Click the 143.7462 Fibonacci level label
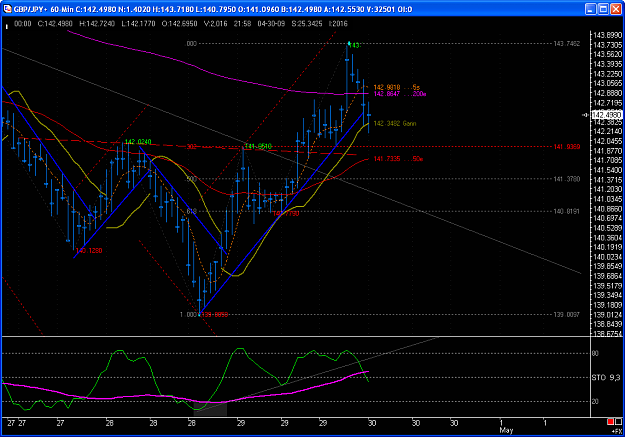625x437 pixels. (567, 43)
